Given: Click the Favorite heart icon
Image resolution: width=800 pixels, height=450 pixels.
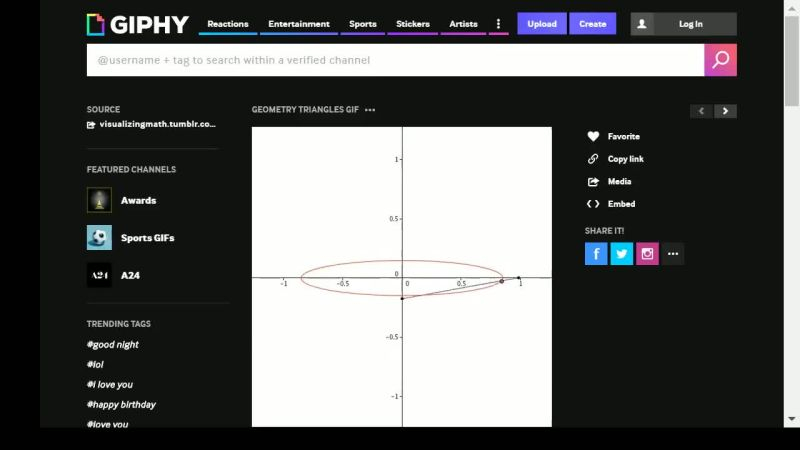Looking at the screenshot, I should [x=593, y=136].
